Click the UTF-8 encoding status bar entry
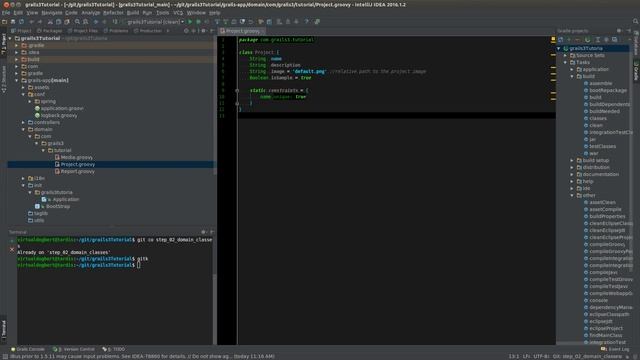640x360 pixels. (541, 356)
